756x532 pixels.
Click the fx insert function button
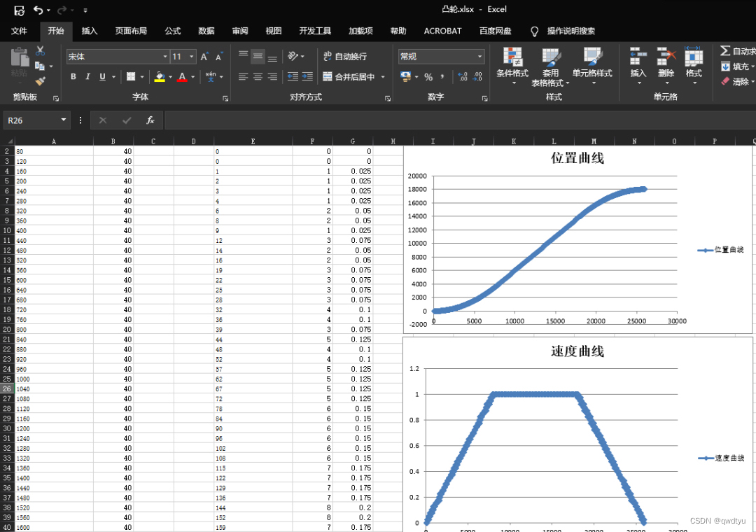150,120
